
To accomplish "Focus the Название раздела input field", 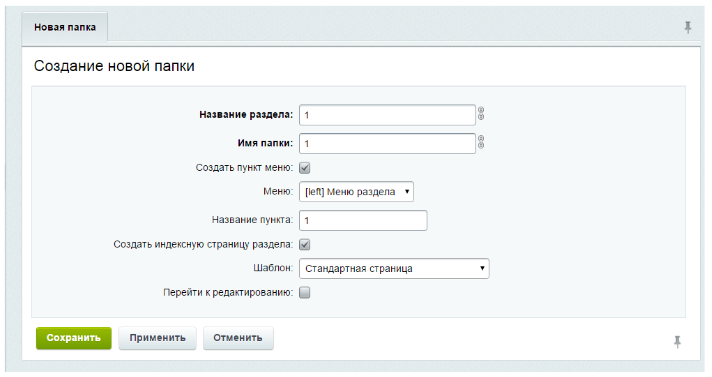I will tap(387, 115).
